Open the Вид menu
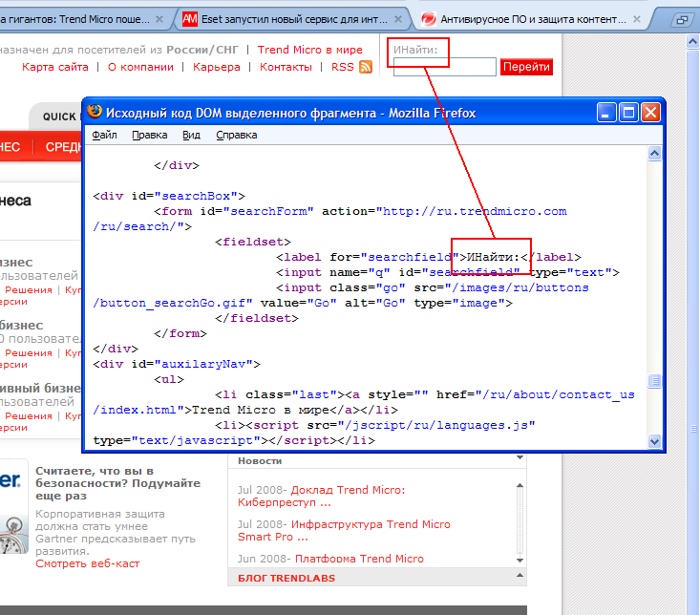 pyautogui.click(x=191, y=135)
